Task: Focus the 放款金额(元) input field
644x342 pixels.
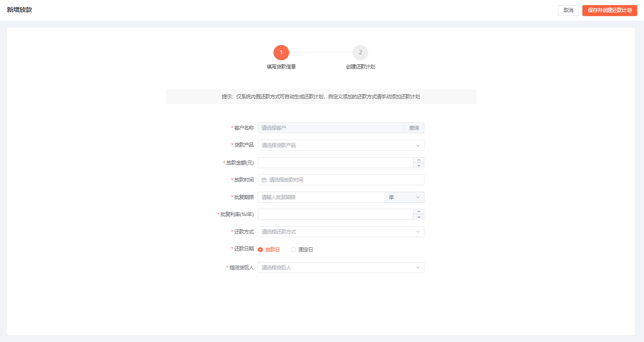Action: tap(335, 163)
